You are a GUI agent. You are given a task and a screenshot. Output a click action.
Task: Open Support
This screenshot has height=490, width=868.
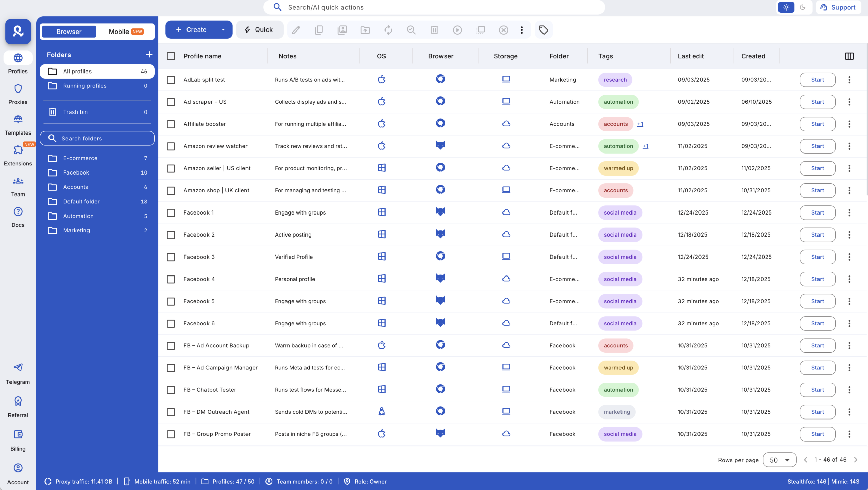(839, 7)
